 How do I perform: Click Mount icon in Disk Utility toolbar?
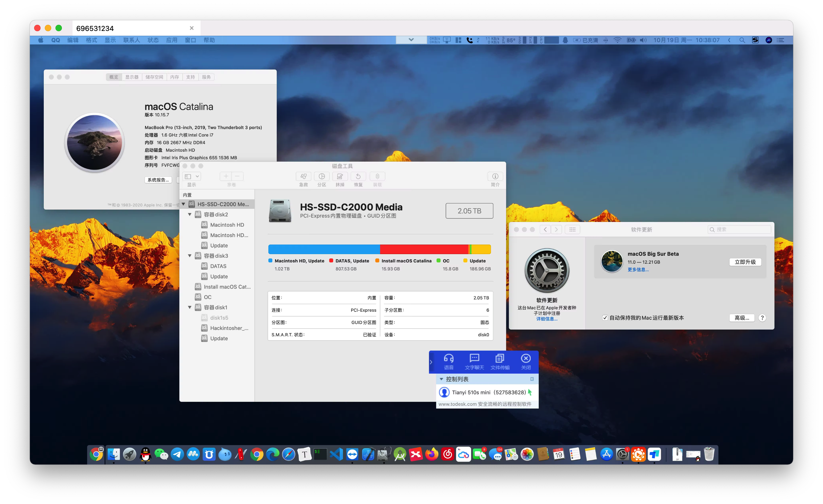tap(377, 176)
